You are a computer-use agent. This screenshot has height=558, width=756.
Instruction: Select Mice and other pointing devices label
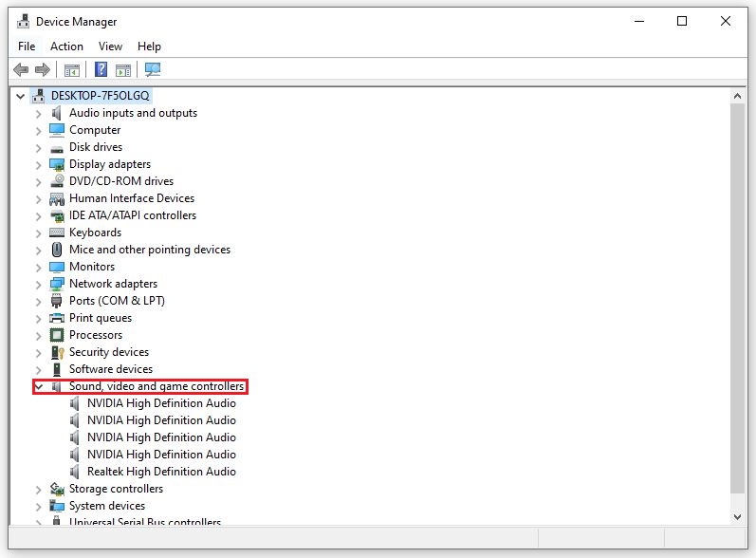(150, 250)
